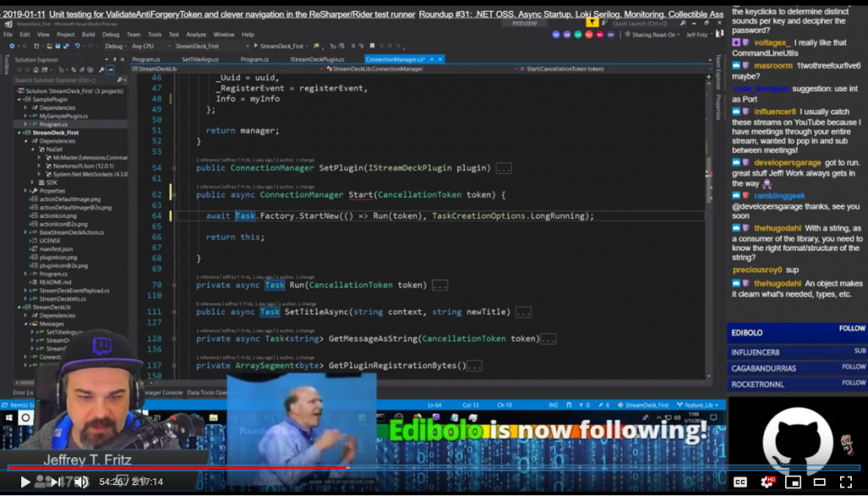The width and height of the screenshot is (868, 496).
Task: Open the Jeff Fritz account dropdown
Action: pyautogui.click(x=698, y=34)
